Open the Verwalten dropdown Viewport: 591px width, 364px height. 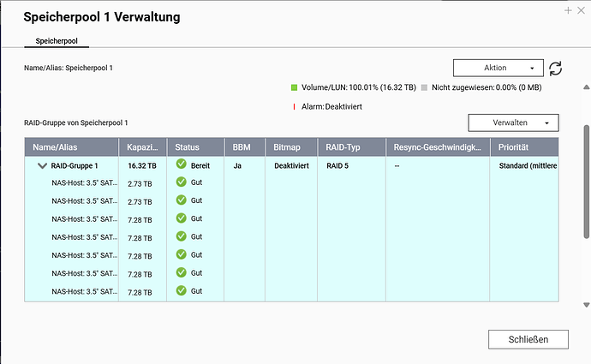click(x=513, y=123)
